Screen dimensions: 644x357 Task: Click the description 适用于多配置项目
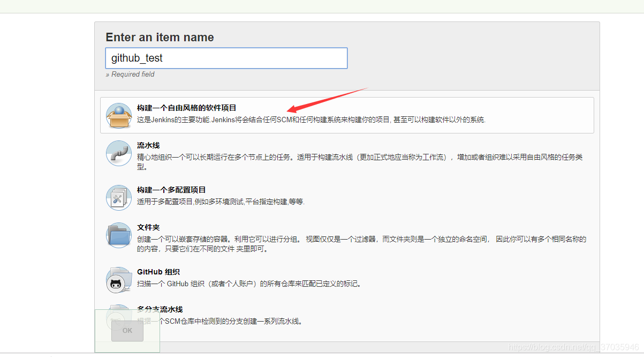tap(221, 202)
